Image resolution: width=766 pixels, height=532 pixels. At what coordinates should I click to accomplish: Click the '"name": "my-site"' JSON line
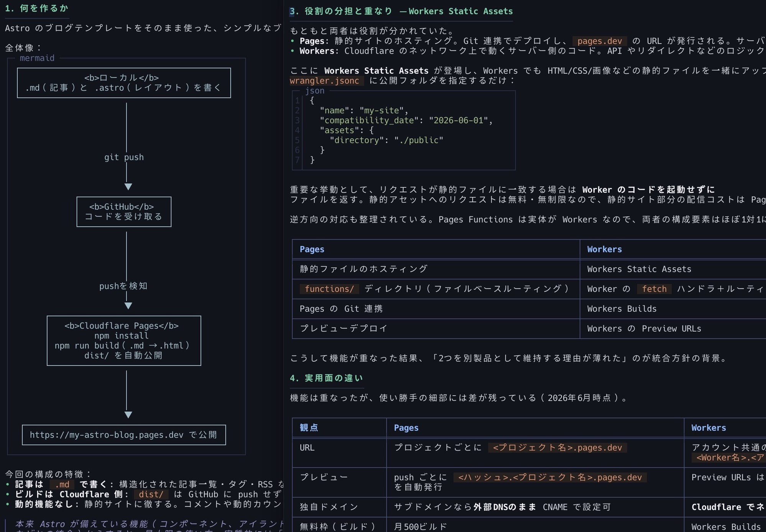(x=364, y=111)
